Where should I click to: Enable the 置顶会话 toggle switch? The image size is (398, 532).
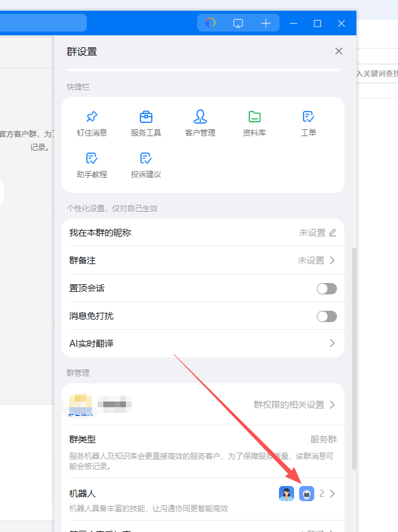point(326,289)
